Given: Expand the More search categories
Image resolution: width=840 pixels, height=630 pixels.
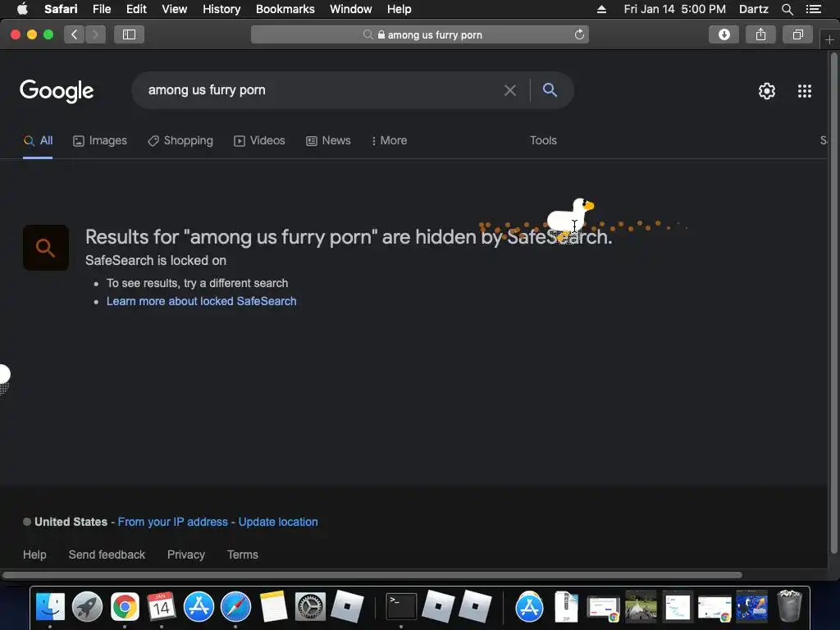Looking at the screenshot, I should [390, 141].
